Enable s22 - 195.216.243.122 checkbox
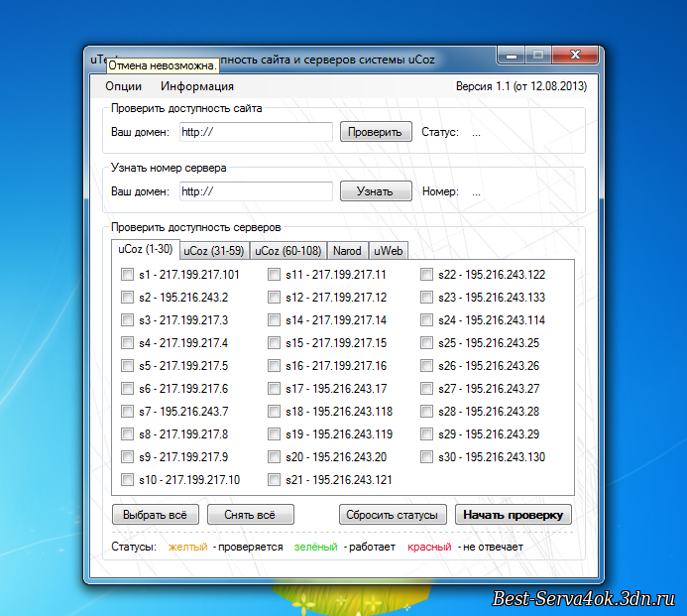Image resolution: width=687 pixels, height=616 pixels. click(426, 275)
